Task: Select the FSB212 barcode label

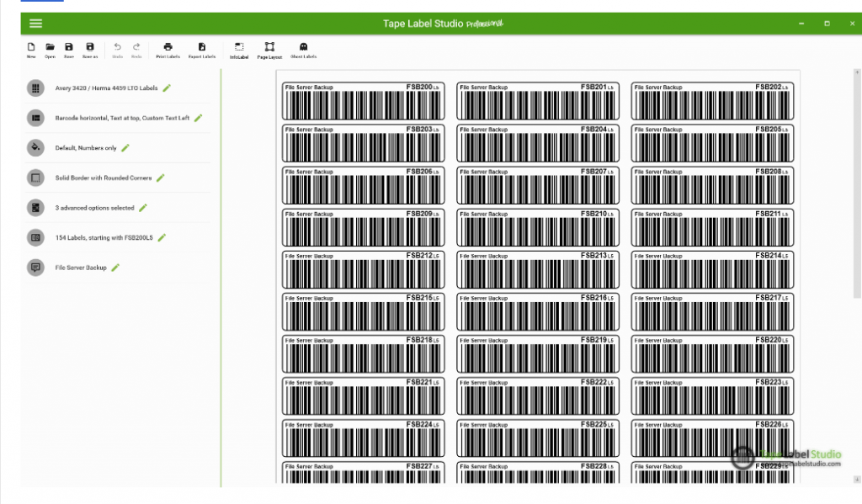Action: 364,270
